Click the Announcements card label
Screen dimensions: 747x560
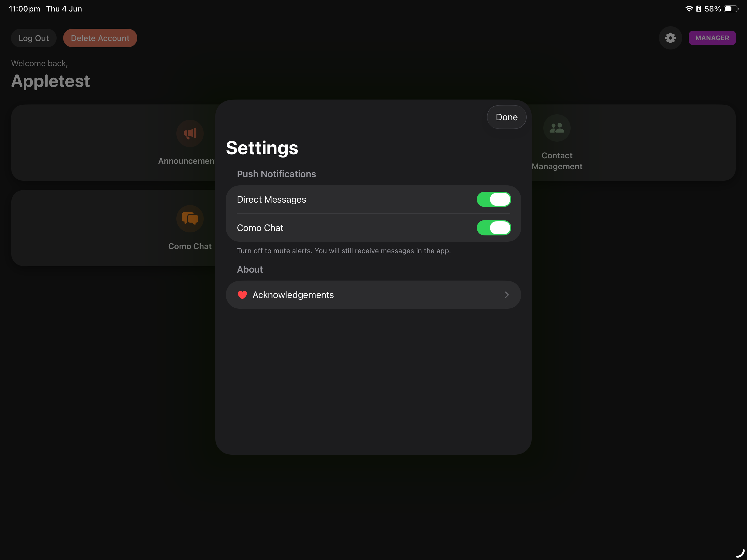(186, 161)
